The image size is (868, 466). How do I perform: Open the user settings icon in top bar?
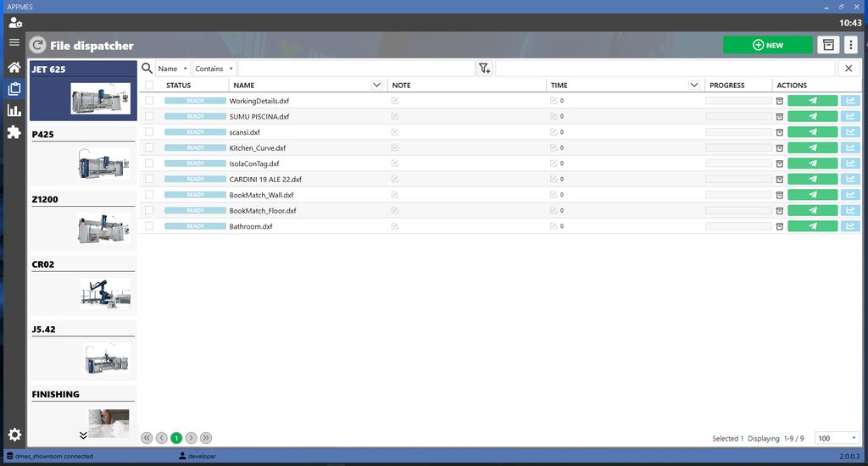(15, 23)
